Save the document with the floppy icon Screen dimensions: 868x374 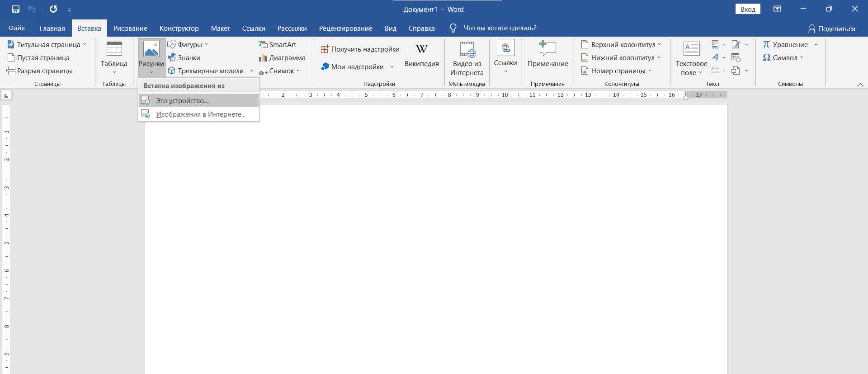pos(16,9)
